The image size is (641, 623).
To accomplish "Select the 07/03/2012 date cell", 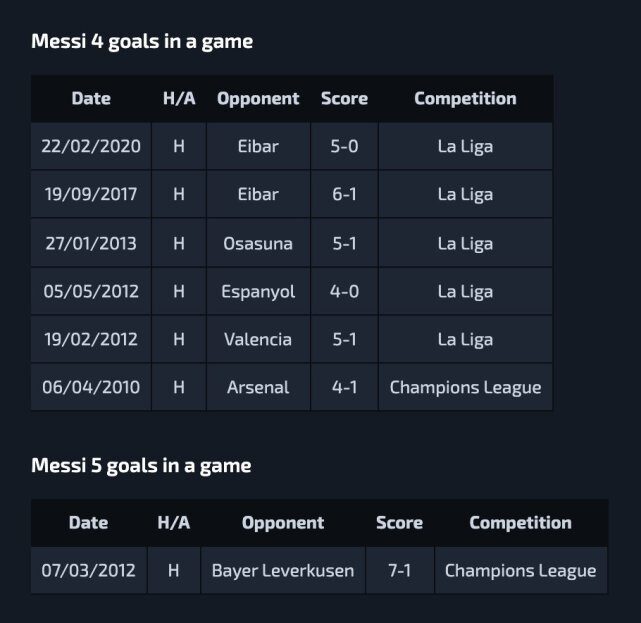I will pyautogui.click(x=88, y=571).
